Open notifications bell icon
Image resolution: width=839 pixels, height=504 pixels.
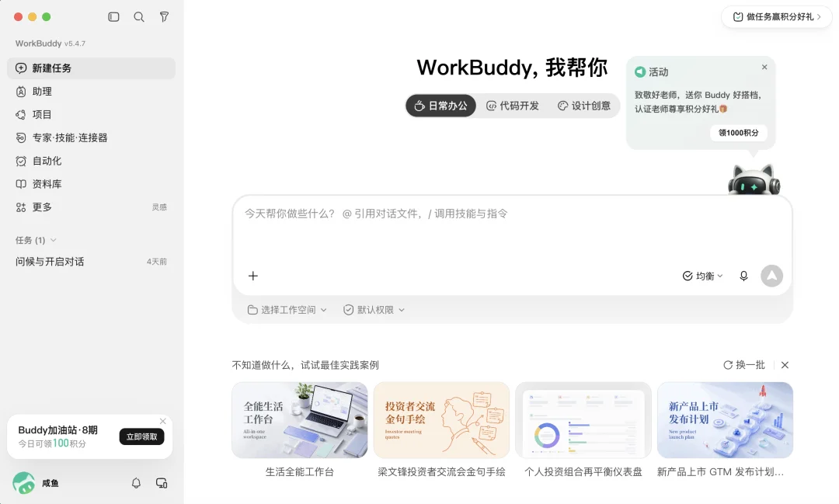tap(136, 483)
